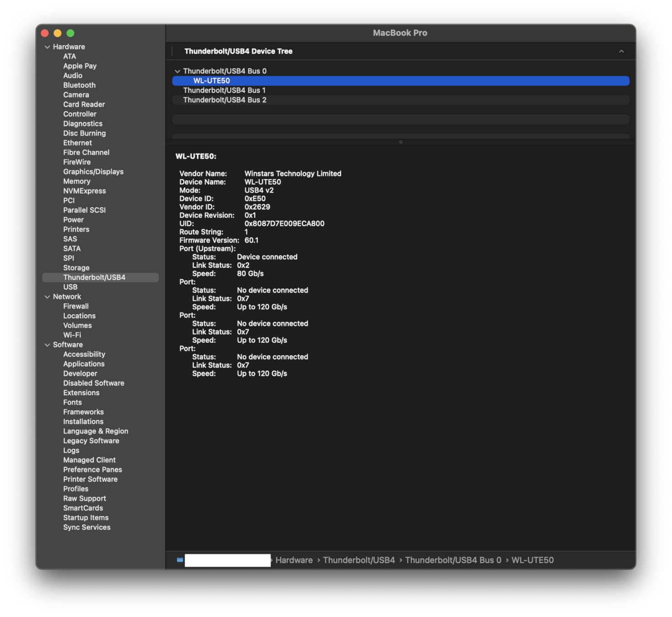Open Graphics/Displays in the sidebar

click(93, 172)
